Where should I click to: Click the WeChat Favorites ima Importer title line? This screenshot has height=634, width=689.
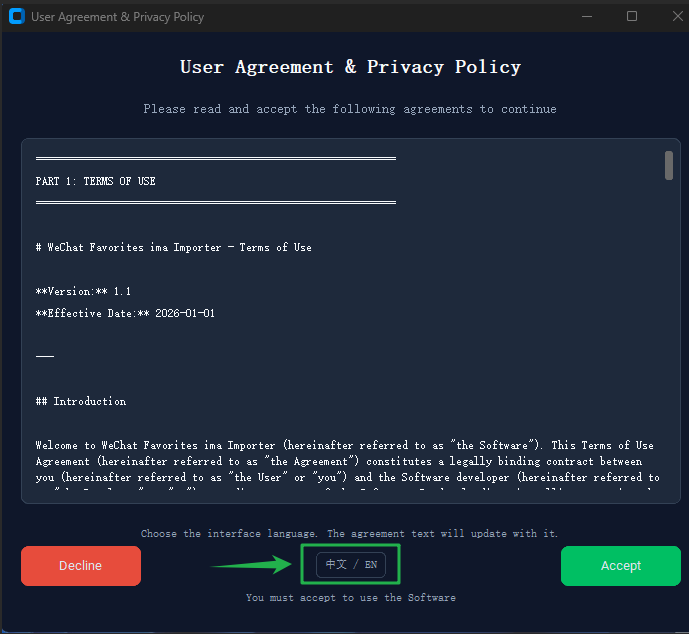click(174, 247)
